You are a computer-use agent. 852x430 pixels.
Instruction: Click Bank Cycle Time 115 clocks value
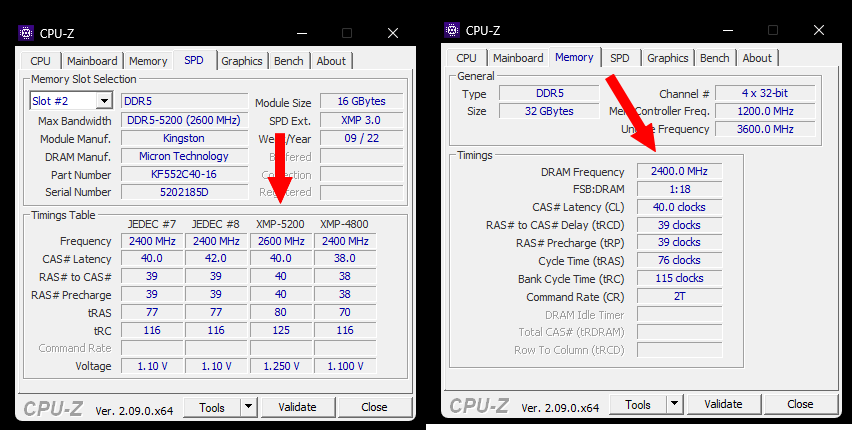pyautogui.click(x=679, y=278)
